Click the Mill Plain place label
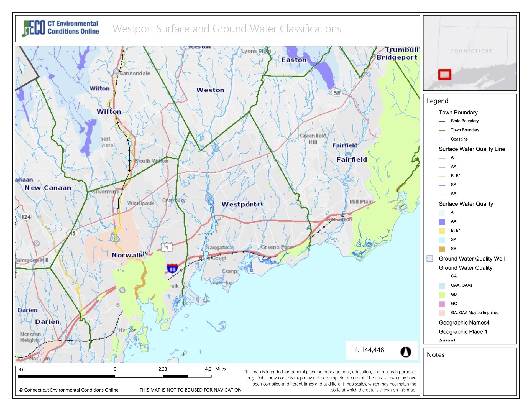The width and height of the screenshot is (532, 411). tap(361, 202)
